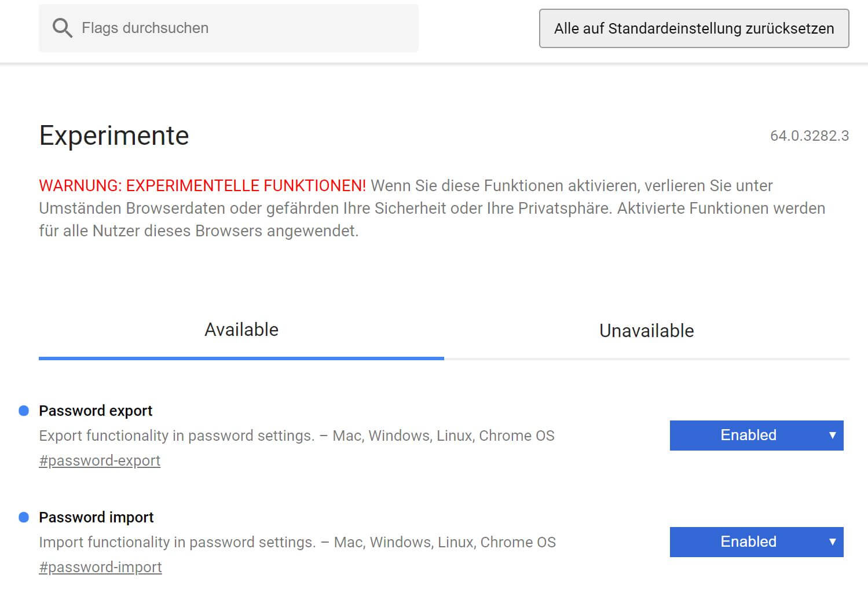The height and width of the screenshot is (589, 868).
Task: Open the dropdown arrow on Password import
Action: click(832, 542)
